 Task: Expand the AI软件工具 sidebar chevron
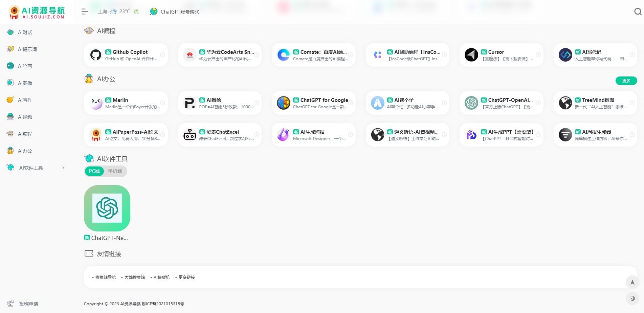63,168
